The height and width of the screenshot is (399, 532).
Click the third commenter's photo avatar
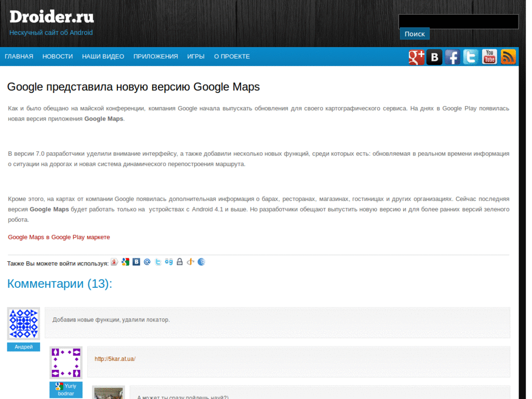(109, 393)
